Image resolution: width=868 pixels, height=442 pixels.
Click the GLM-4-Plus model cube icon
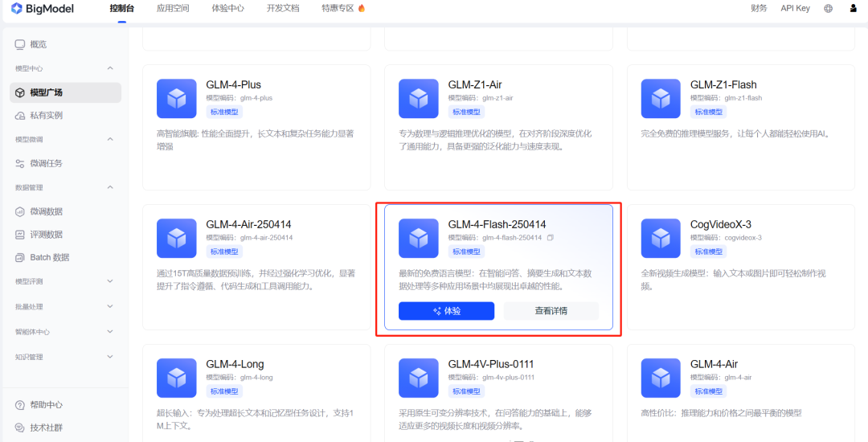[176, 99]
